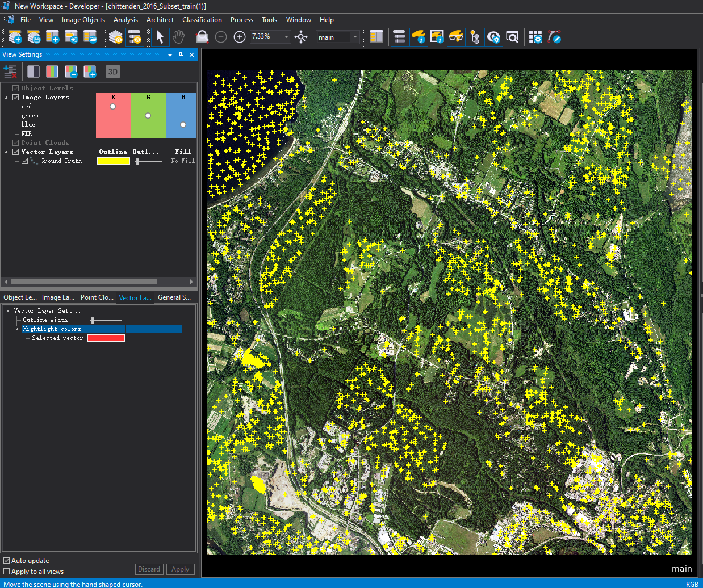Open the zoom percentage dropdown

(x=286, y=37)
